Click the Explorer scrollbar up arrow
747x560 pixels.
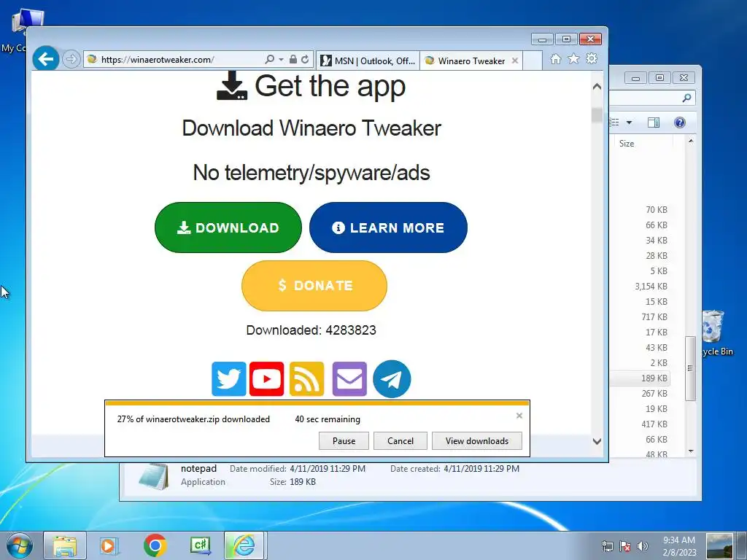[691, 141]
